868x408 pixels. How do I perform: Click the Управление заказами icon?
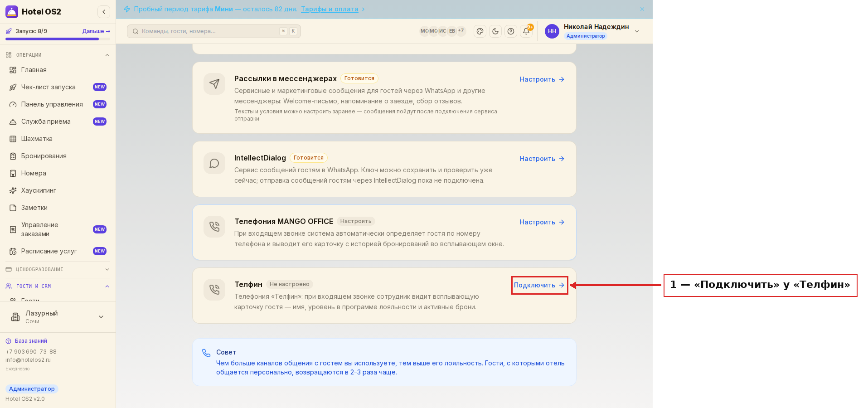(13, 229)
